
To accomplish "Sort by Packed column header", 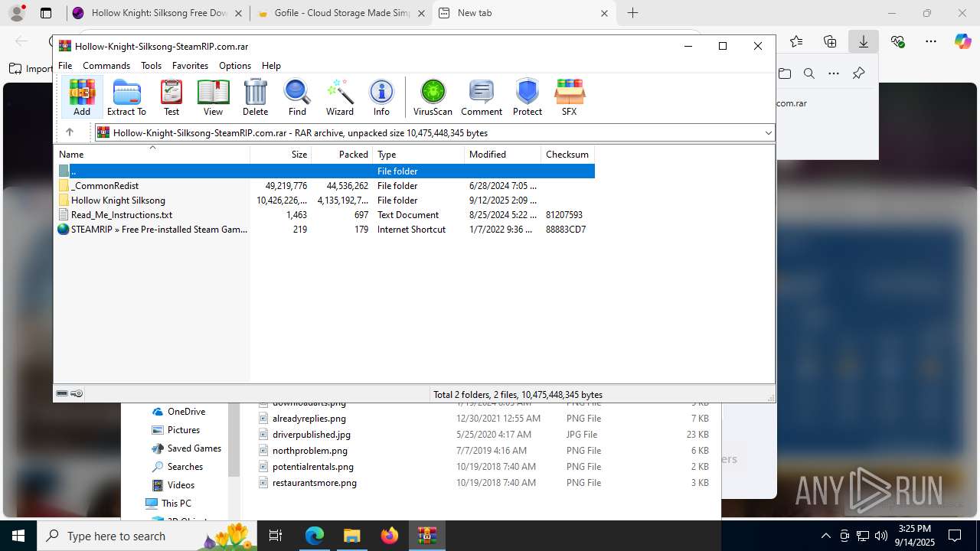I will (x=341, y=154).
